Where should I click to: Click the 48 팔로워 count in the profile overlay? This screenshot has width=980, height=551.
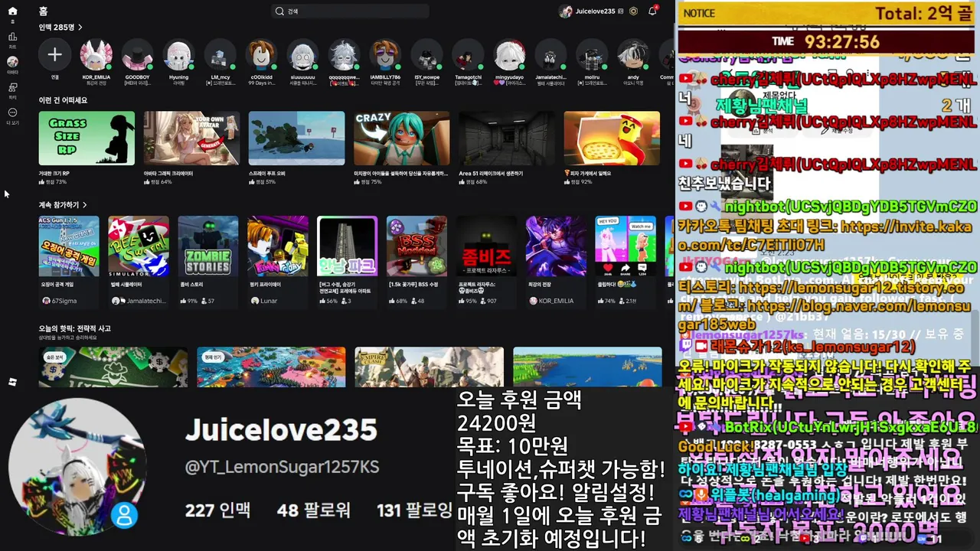pos(313,510)
